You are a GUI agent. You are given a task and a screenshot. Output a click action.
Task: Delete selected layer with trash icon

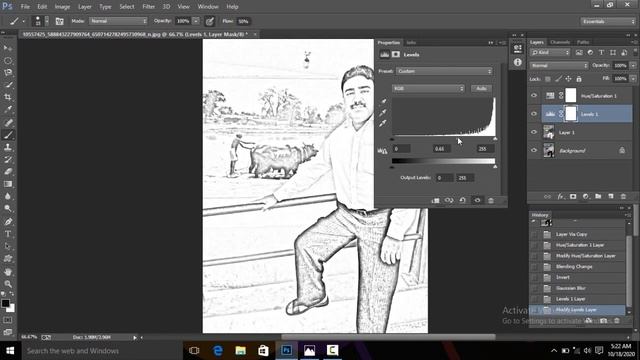623,197
